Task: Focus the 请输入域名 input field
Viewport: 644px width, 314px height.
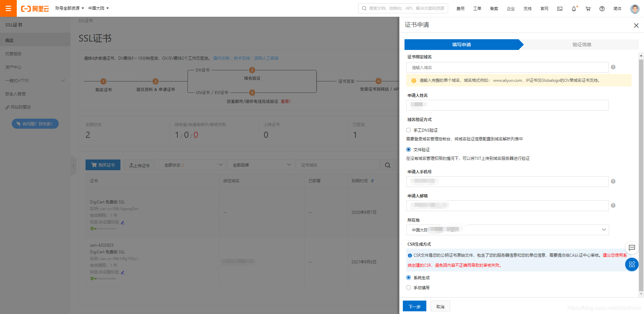Action: tap(507, 67)
